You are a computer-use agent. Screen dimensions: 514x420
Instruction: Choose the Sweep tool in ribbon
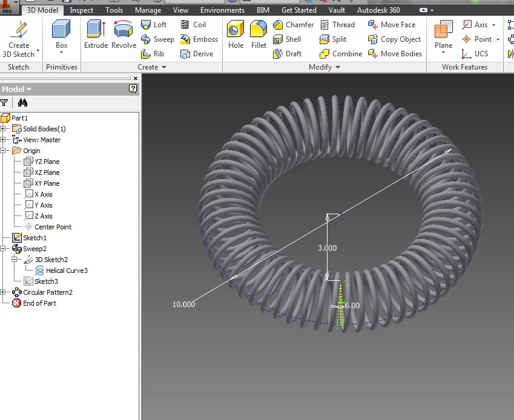[157, 39]
